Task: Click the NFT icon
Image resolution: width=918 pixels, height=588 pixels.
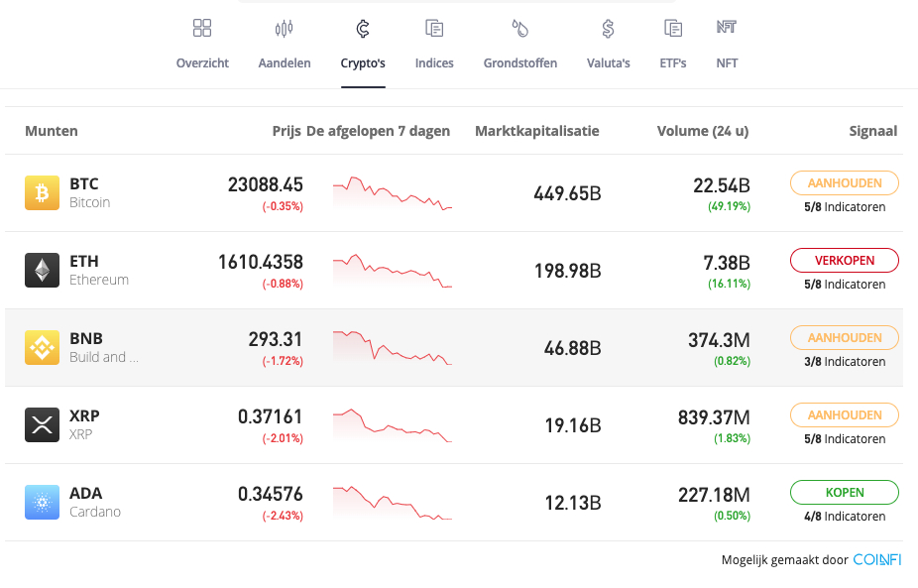Action: [x=727, y=27]
